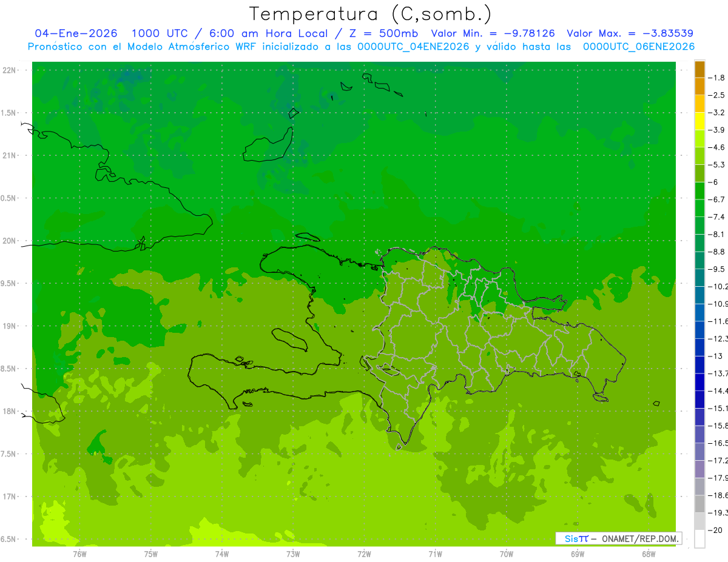Image resolution: width=728 pixels, height=562 pixels.
Task: Click the '-3.2' color bar label
Action: tap(717, 113)
